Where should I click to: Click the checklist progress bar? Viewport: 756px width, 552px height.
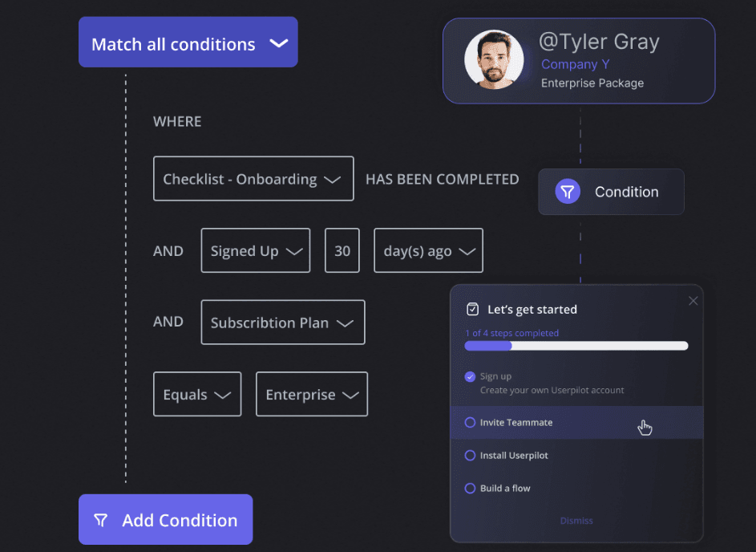point(576,345)
